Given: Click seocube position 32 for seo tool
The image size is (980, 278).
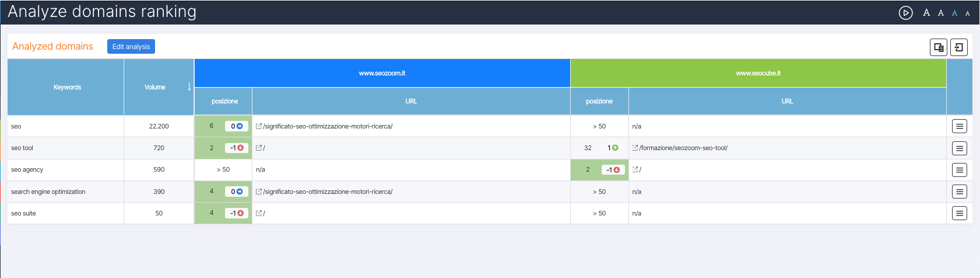Looking at the screenshot, I should [588, 148].
